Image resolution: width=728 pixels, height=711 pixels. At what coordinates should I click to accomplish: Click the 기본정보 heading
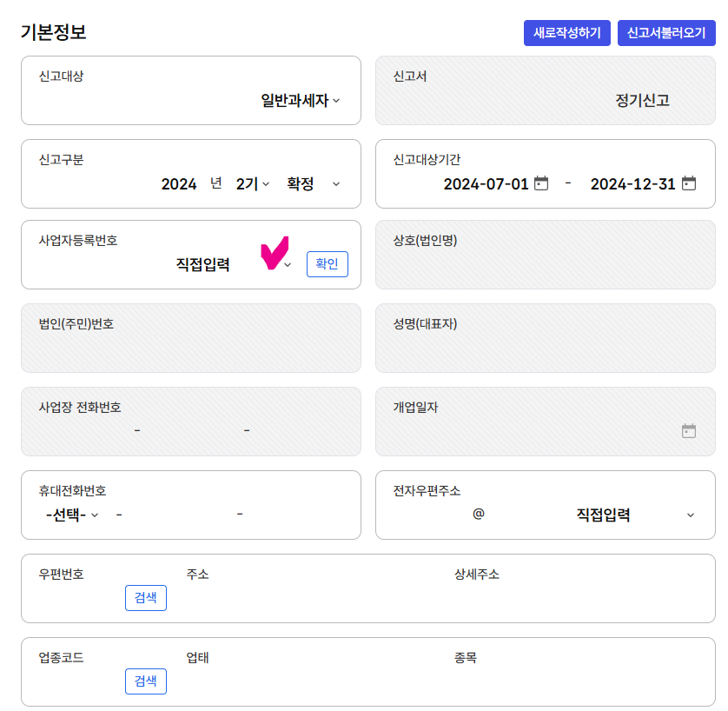[x=53, y=32]
